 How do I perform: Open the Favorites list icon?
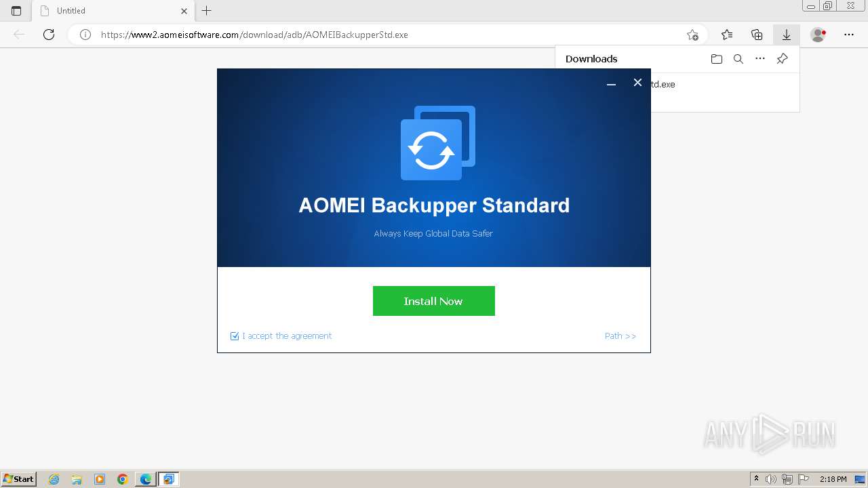(727, 35)
